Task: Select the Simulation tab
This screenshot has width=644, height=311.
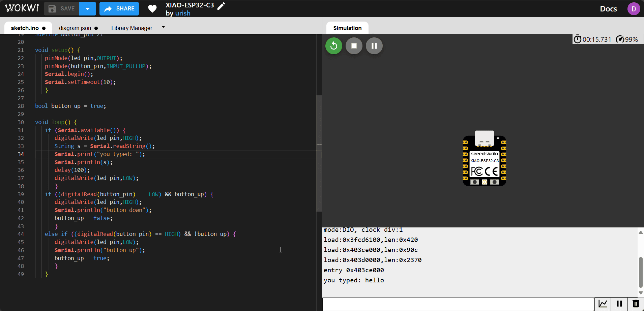Action: coord(347,28)
